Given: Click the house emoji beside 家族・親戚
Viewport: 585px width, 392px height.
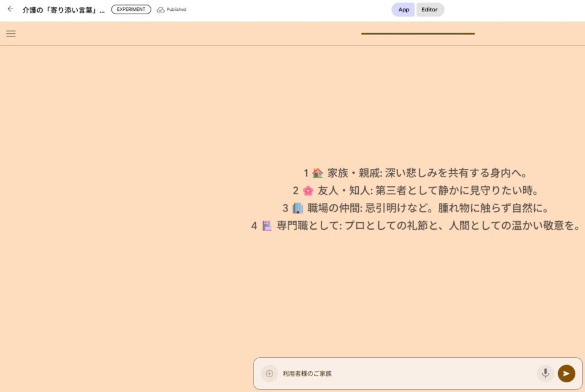Looking at the screenshot, I should 318,173.
